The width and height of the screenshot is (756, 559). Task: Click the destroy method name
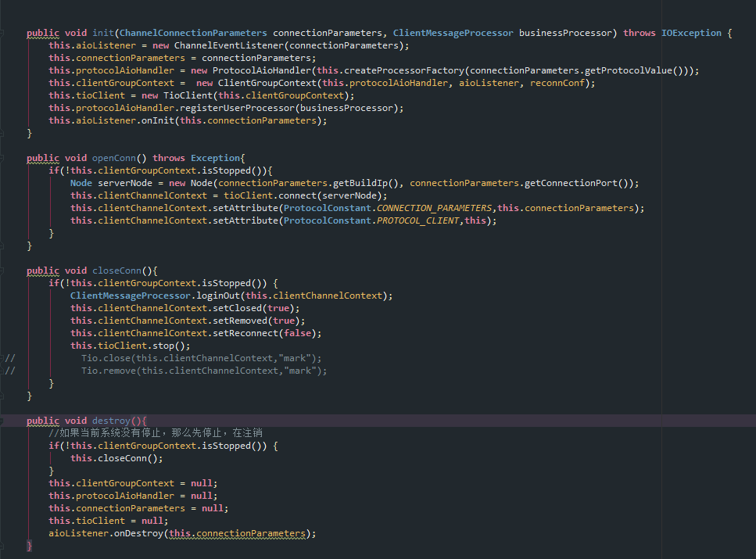tap(111, 421)
